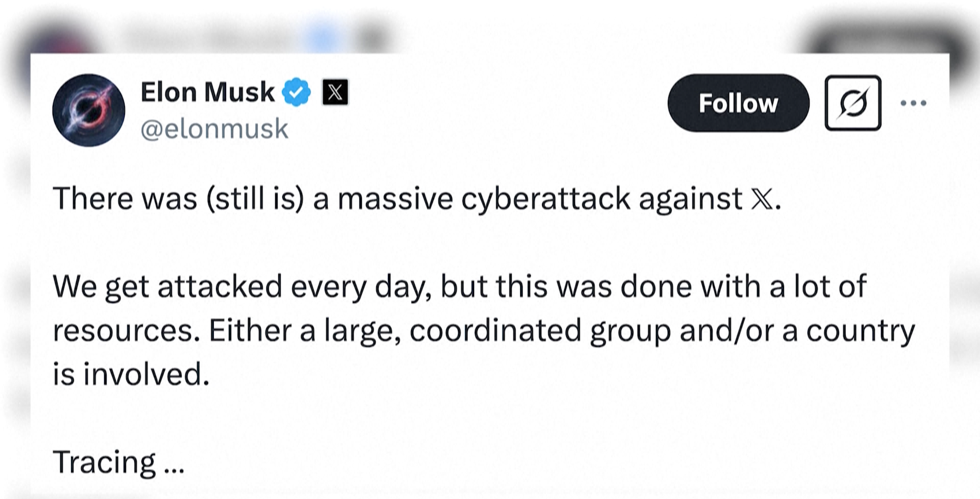
Task: Click the word "country" in the post
Action: tap(861, 331)
